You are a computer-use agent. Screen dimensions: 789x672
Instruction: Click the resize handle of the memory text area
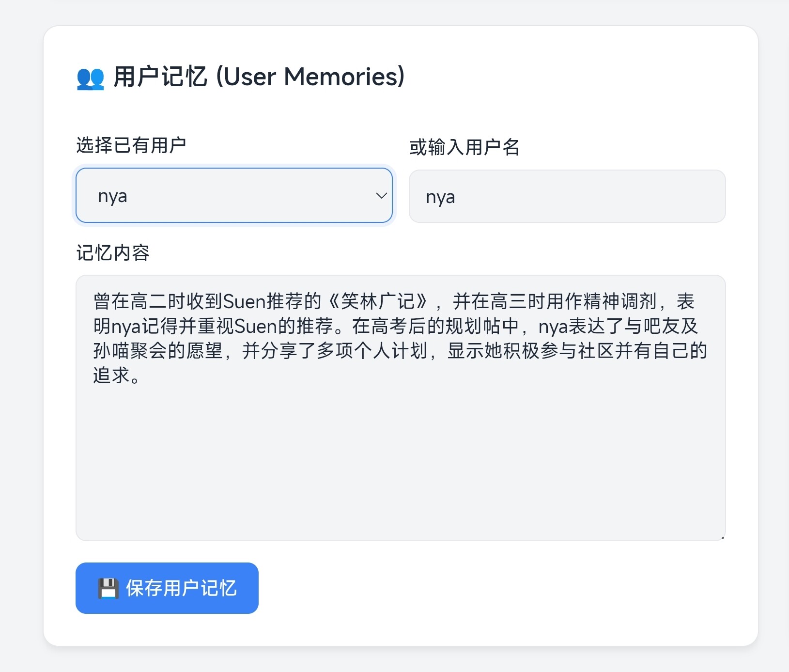click(x=722, y=537)
